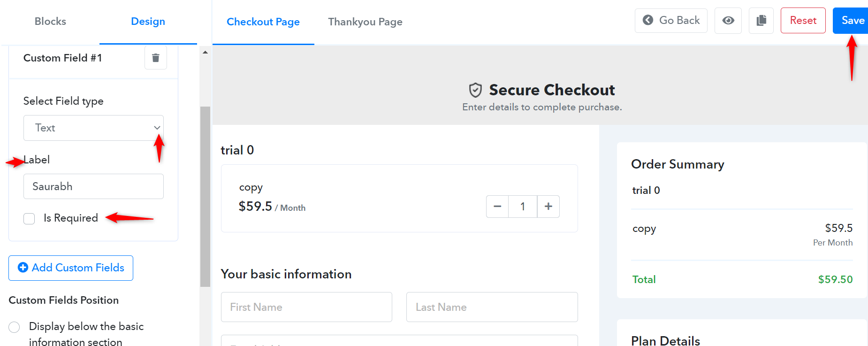Click the Label input containing Saurabh
Viewport: 868px width, 346px height.
pyautogui.click(x=93, y=186)
